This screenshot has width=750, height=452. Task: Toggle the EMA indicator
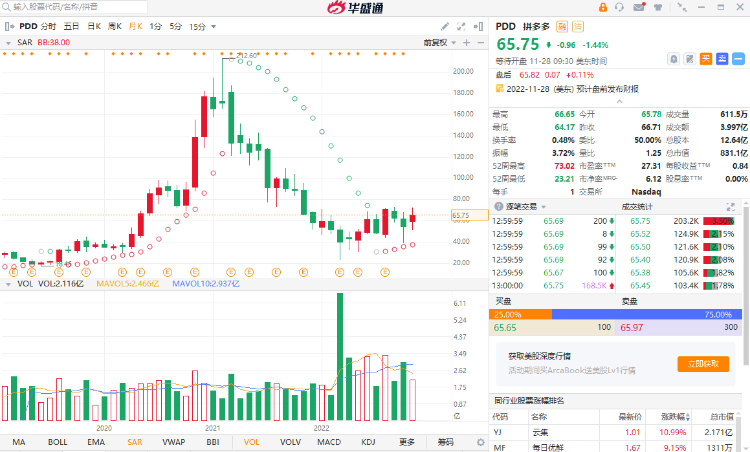coord(96,442)
